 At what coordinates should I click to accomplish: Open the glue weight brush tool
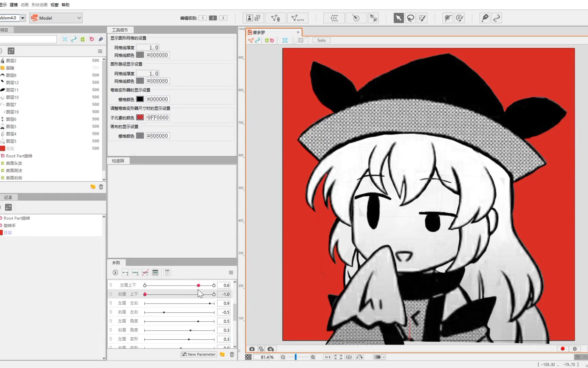tap(460, 18)
